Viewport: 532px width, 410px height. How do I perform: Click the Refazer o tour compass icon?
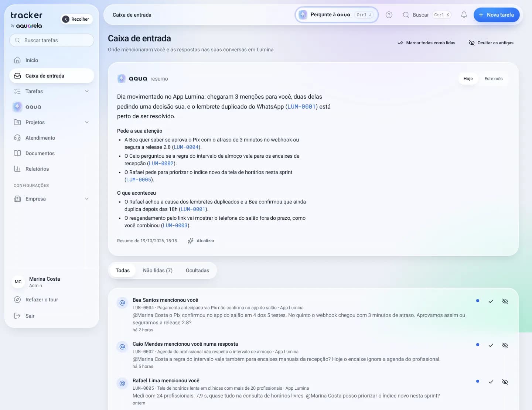[17, 300]
